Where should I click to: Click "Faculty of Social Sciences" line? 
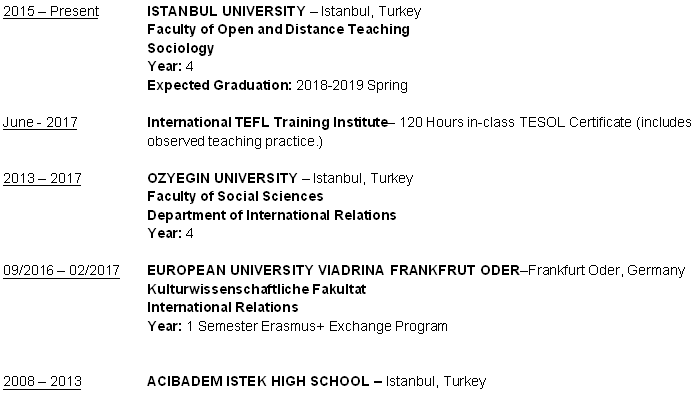235,196
